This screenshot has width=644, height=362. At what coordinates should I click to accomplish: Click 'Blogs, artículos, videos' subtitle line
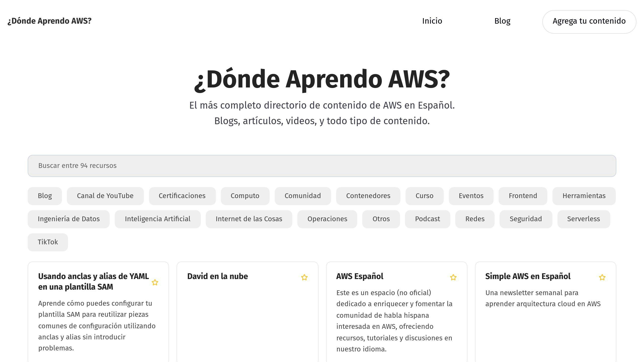tap(322, 121)
